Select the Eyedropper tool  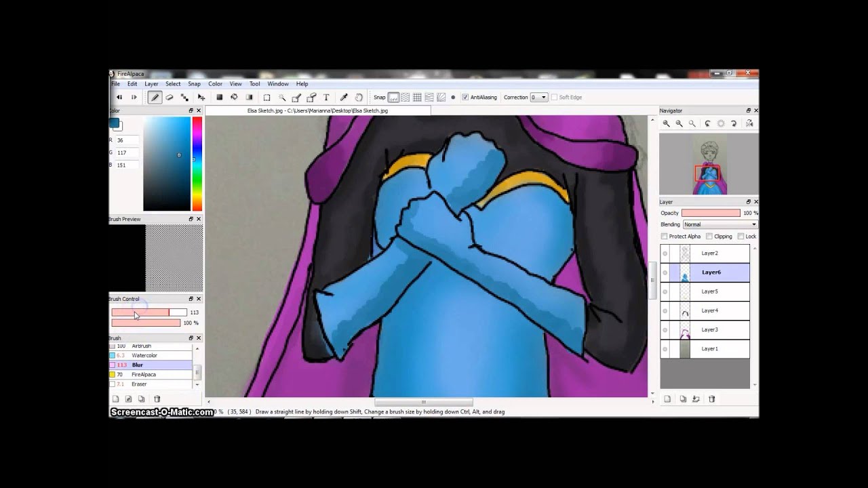coord(344,97)
